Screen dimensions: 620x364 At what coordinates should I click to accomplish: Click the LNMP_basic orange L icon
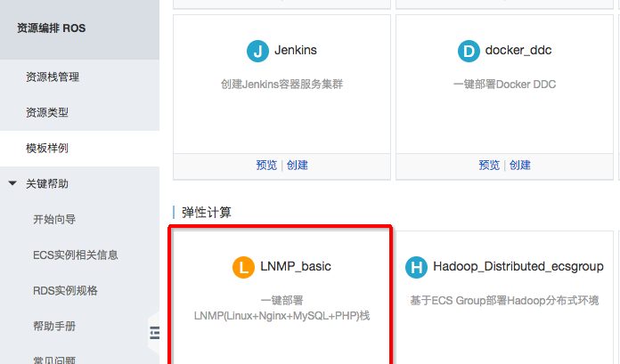click(x=243, y=268)
